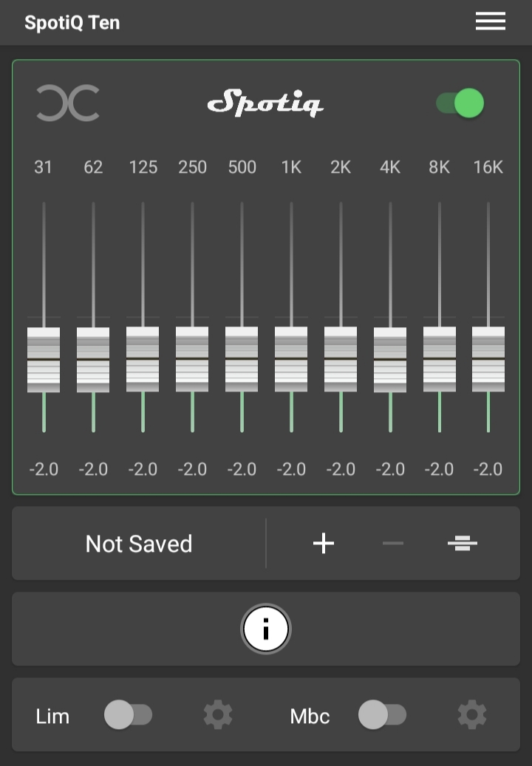Click the minus remove-preset icon
Screen dimensions: 532x766
coord(393,544)
